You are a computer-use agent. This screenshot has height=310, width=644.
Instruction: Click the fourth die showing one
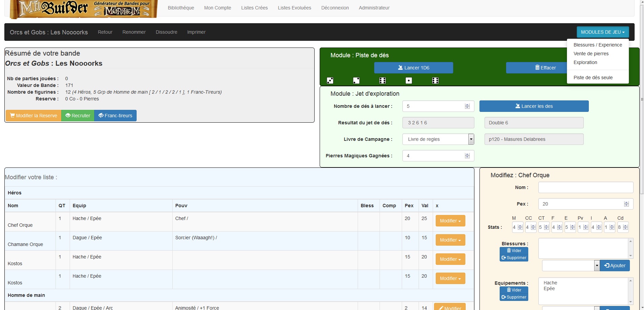[x=409, y=81]
